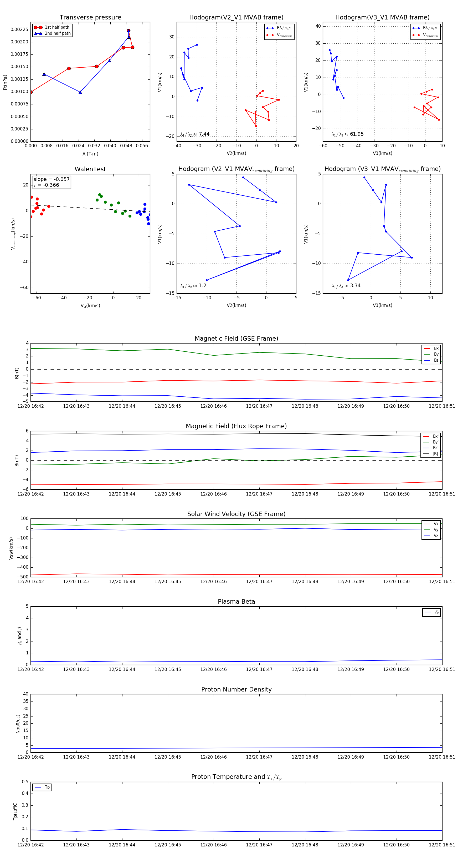Click '12/20 16:46' tick under Plasma Beta plot
473x868 pixels.
point(213,669)
